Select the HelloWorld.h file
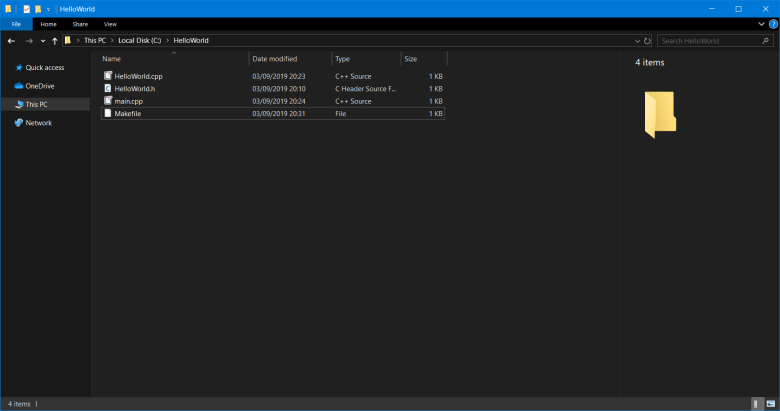 pos(273,89)
